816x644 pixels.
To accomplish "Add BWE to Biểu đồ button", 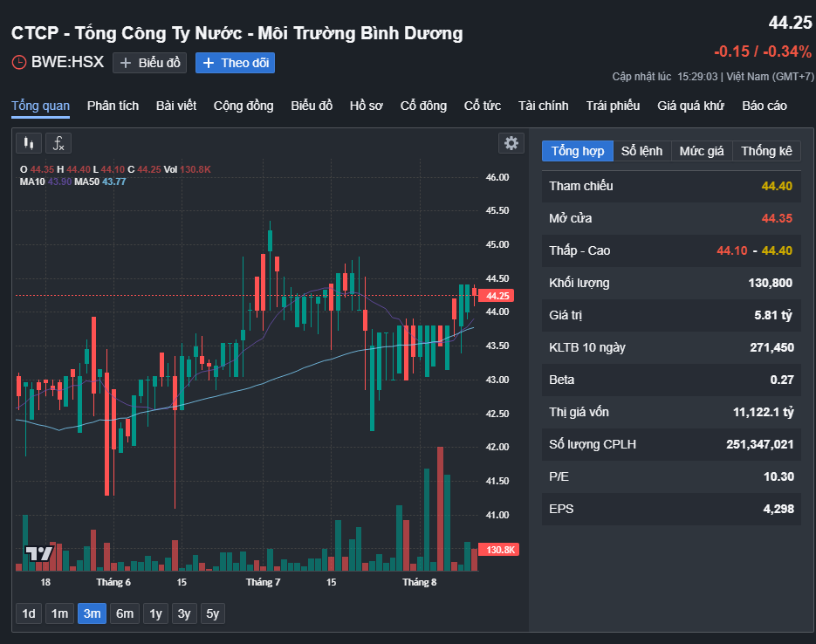I will 149,63.
